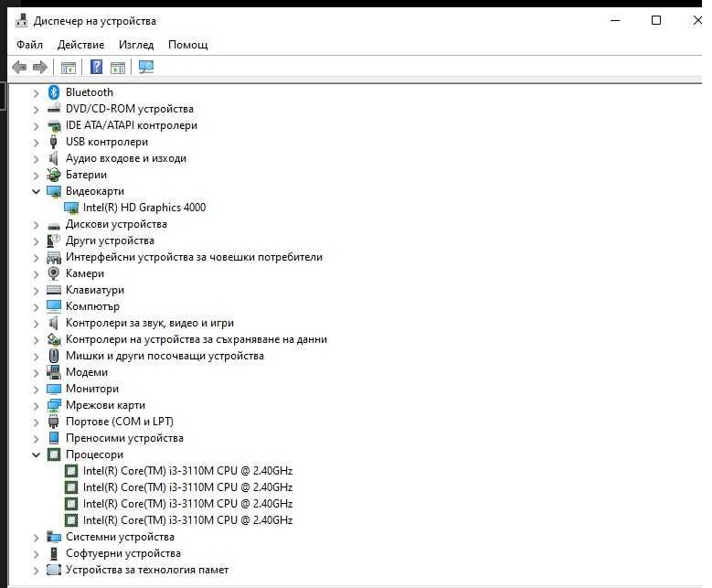Select Контролери за звук, видео и игри
712x588 pixels.
click(150, 323)
